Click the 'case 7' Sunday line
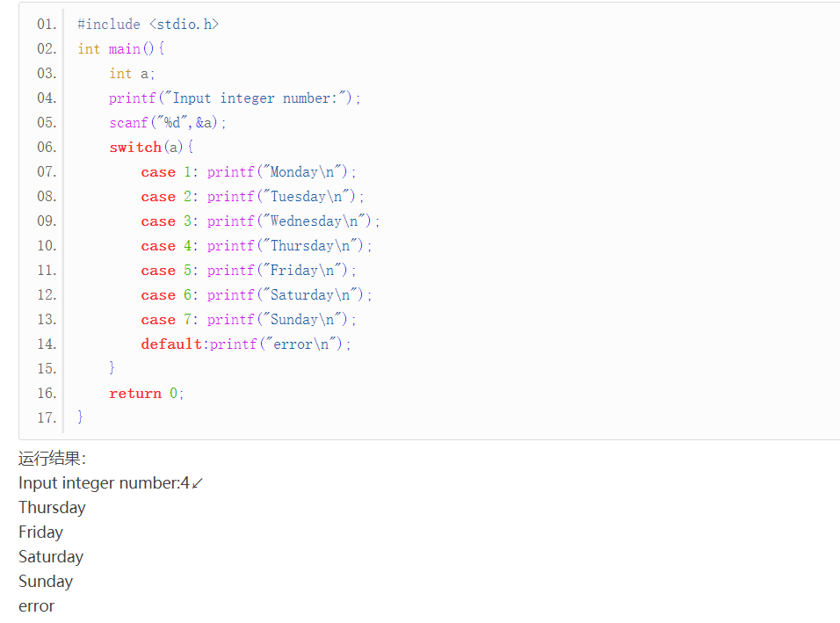This screenshot has width=840, height=623. [249, 320]
